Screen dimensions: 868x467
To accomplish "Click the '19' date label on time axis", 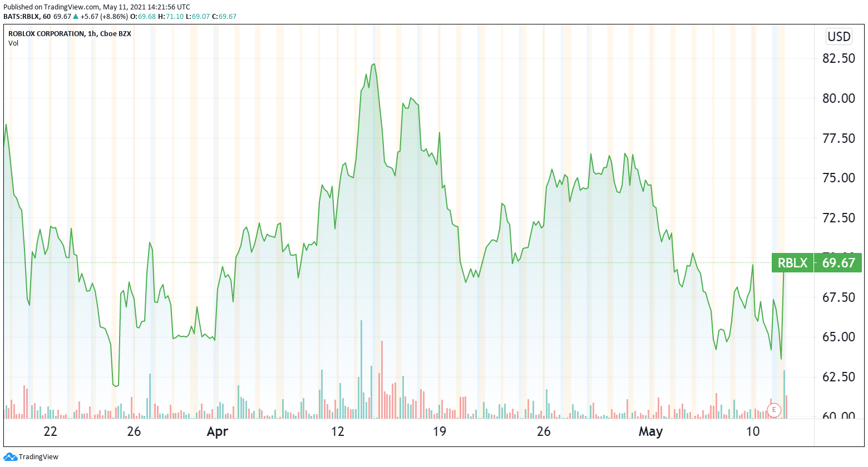I will coord(440,431).
